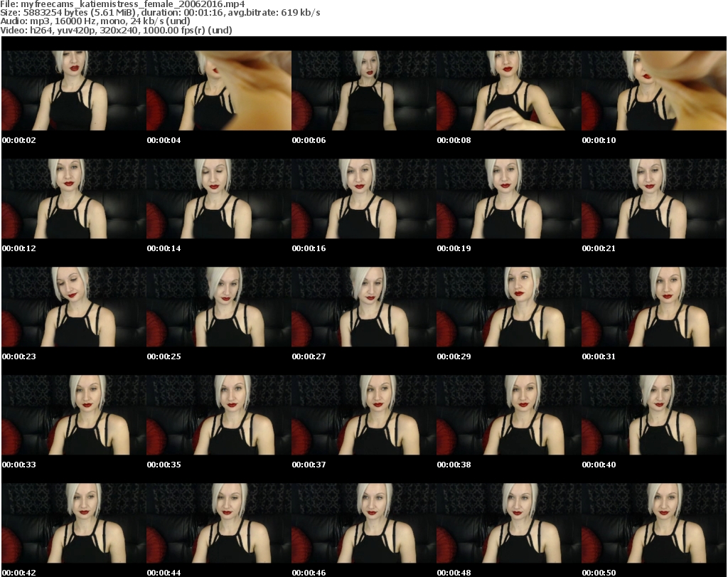The height and width of the screenshot is (577, 728).
Task: Click the file name text line
Action: point(122,4)
